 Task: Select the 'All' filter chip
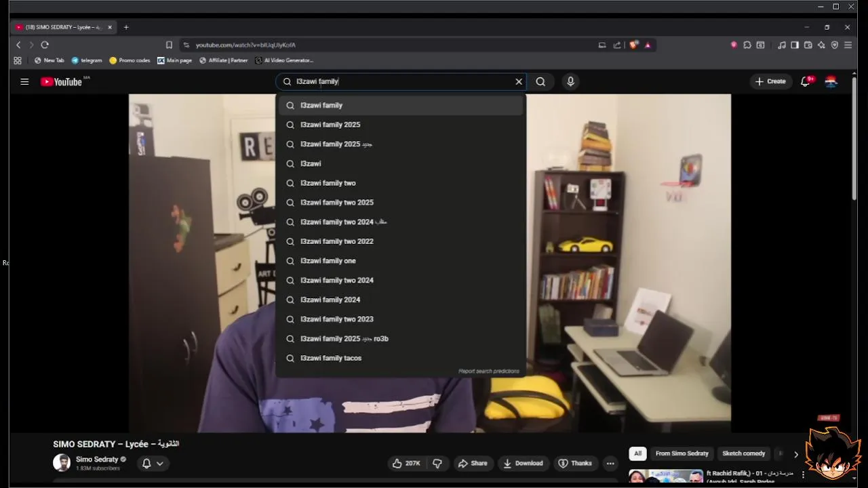click(637, 453)
